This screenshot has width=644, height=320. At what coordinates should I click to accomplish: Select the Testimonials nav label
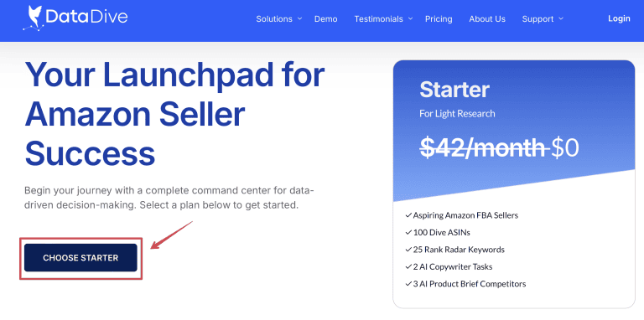[379, 19]
